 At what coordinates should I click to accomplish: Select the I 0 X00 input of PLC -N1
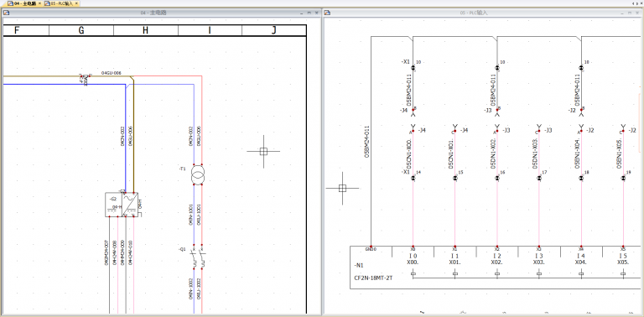click(x=413, y=259)
